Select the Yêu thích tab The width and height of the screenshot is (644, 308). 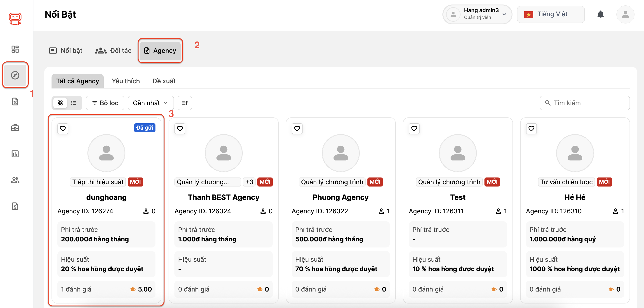click(x=125, y=81)
